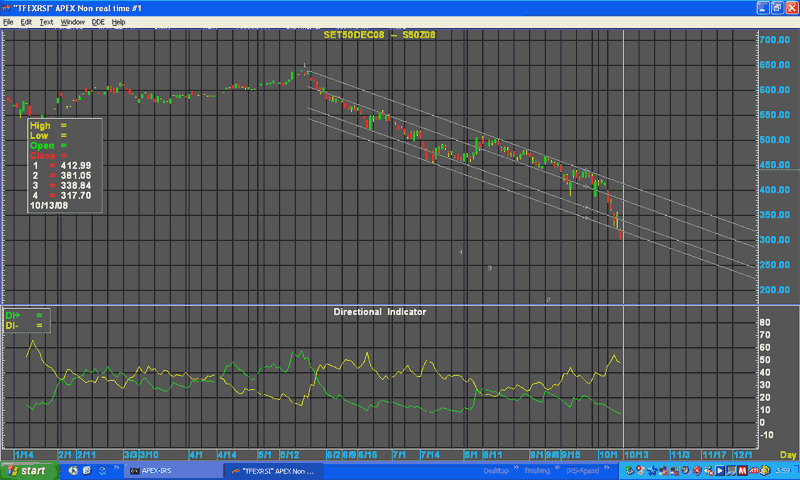Click the SET50DEC08 — S50Z08 chart title

click(x=380, y=35)
